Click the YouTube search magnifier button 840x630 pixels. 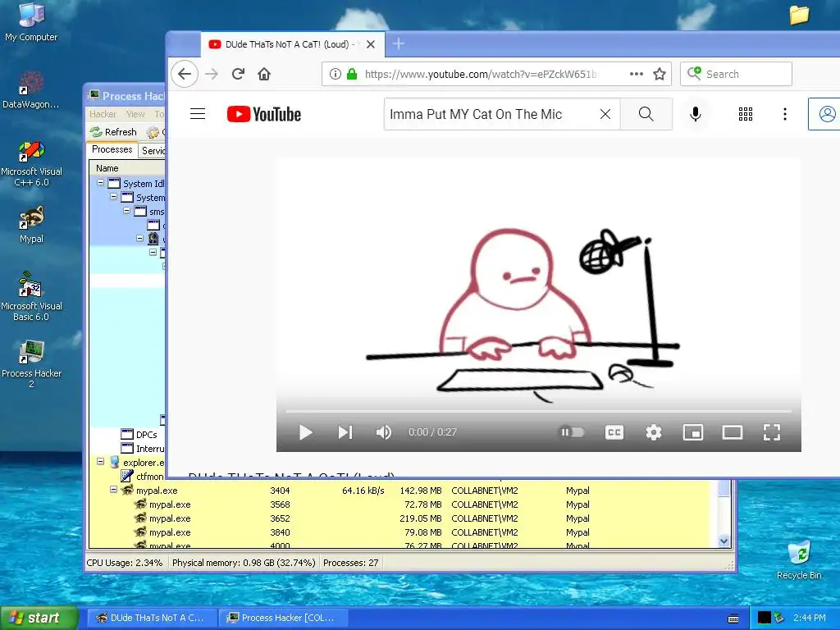coord(646,114)
